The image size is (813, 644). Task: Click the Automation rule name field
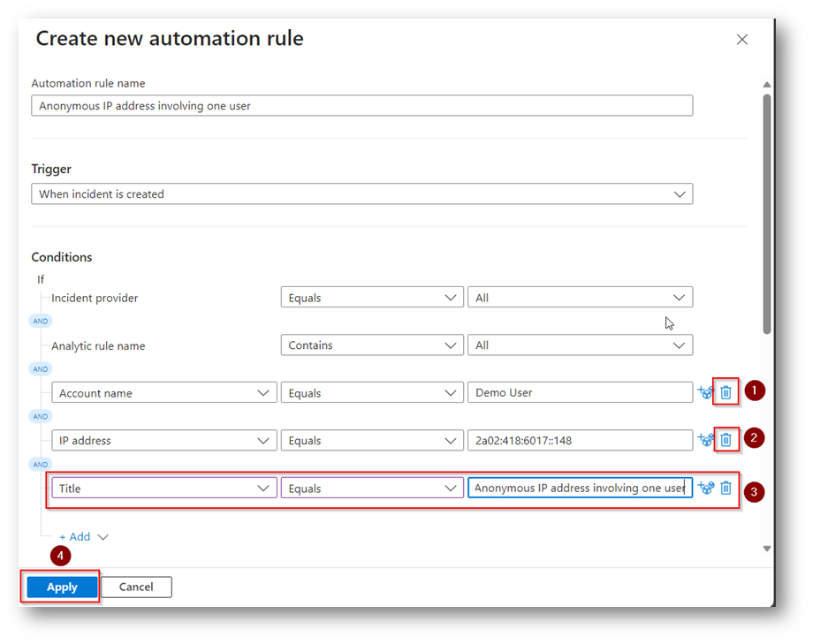point(362,106)
